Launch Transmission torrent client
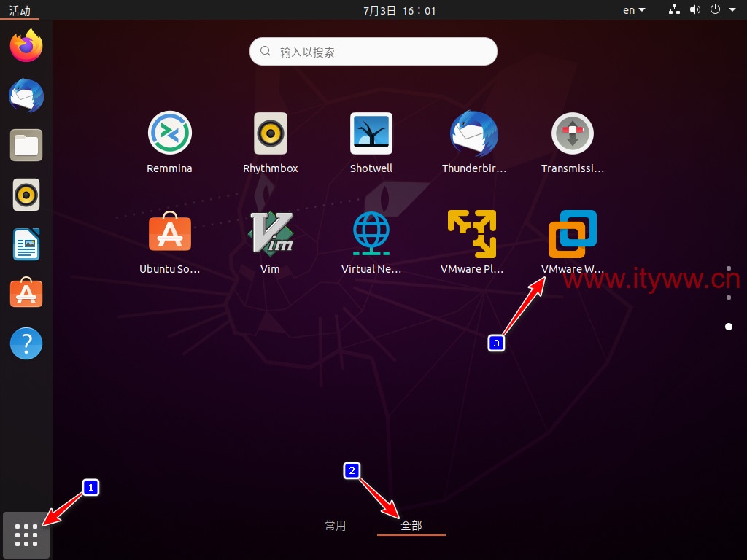 click(573, 142)
